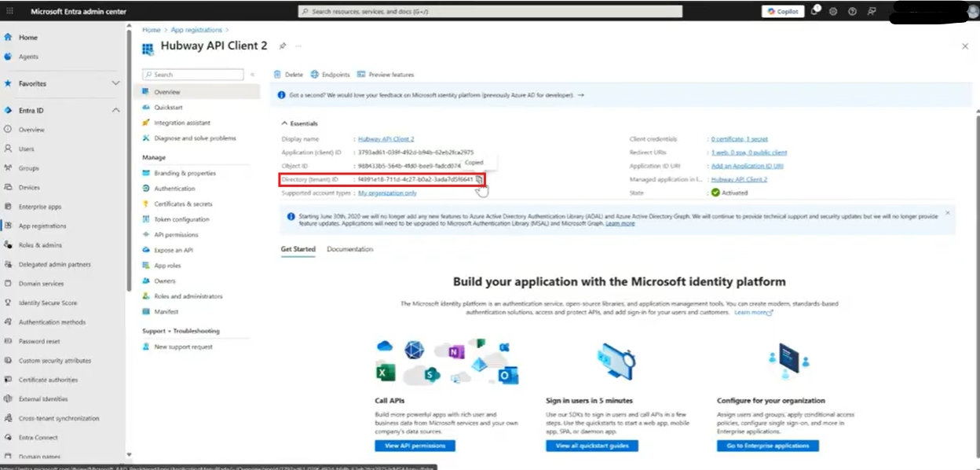The width and height of the screenshot is (980, 470).
Task: Click the Endpoints toolbar button
Action: [330, 75]
